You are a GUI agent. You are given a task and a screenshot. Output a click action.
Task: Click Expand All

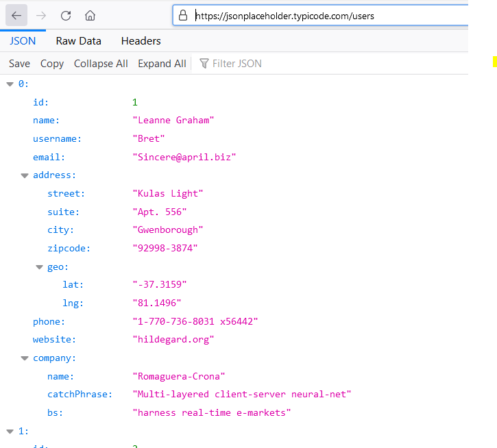(x=162, y=64)
